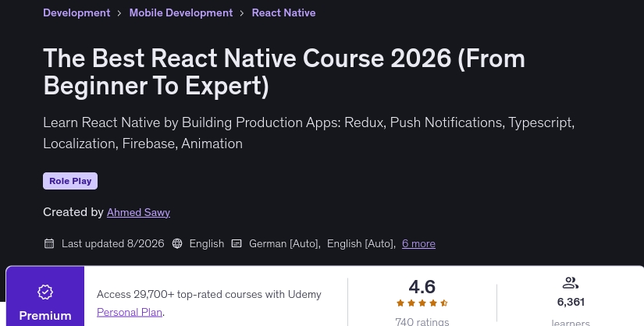Click the Premium label

45,315
